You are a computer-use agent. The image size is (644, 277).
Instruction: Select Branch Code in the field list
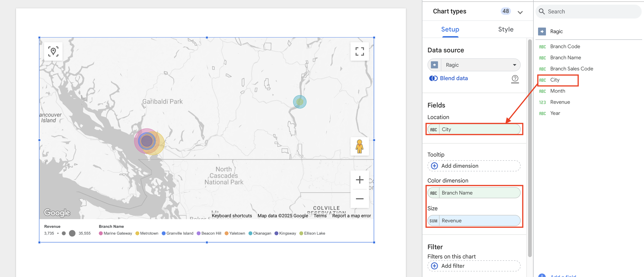point(565,47)
